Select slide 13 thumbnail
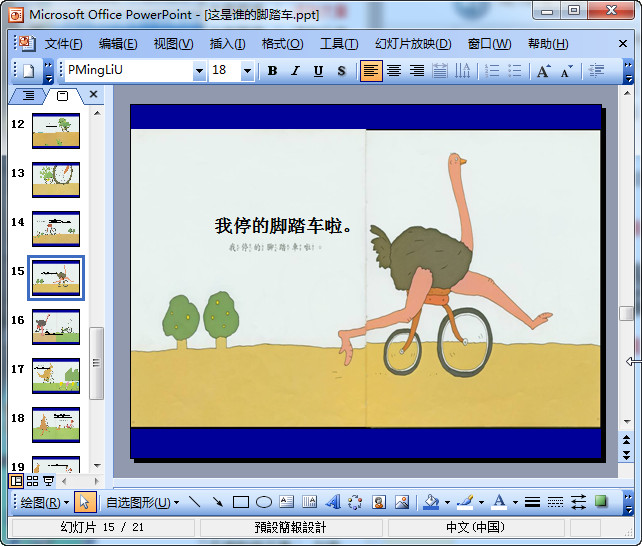The image size is (642, 546). 56,180
